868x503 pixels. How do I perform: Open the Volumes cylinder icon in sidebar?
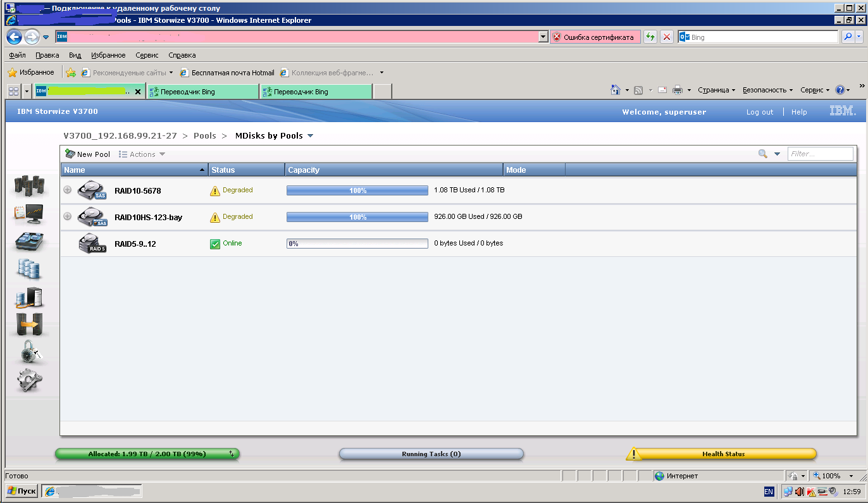(29, 269)
